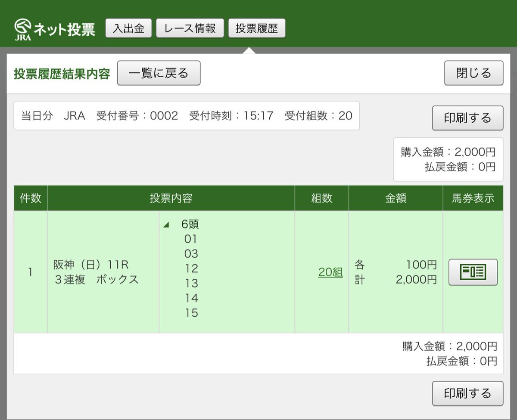Open the 投票履歴 tab
The image size is (517, 420).
(257, 28)
